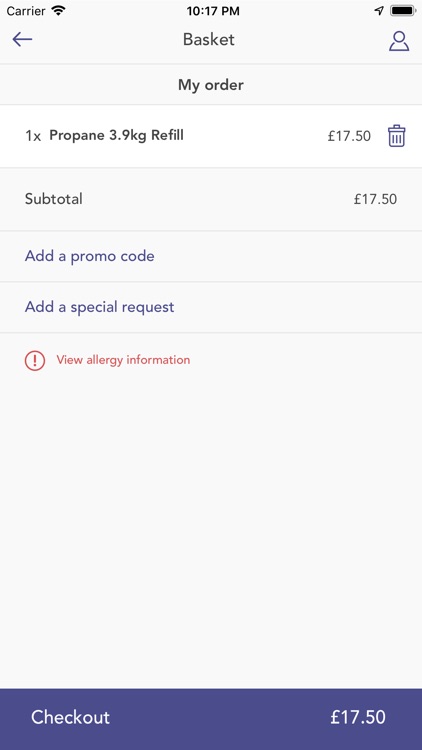Image resolution: width=422 pixels, height=750 pixels.
Task: Delete Propane refill with trash icon
Action: (x=396, y=136)
